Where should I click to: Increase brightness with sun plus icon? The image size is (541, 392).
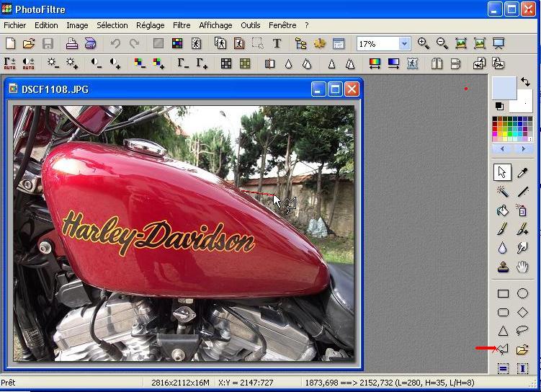point(72,63)
